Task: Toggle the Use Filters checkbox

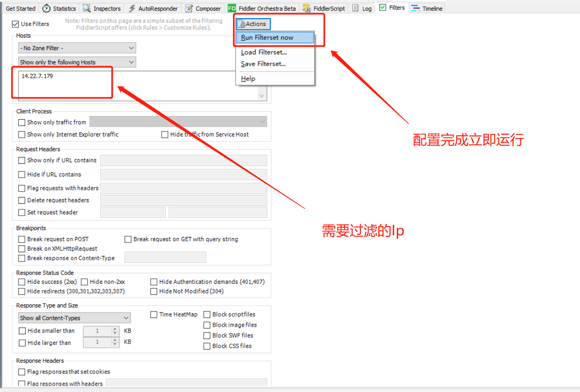Action: tap(16, 24)
